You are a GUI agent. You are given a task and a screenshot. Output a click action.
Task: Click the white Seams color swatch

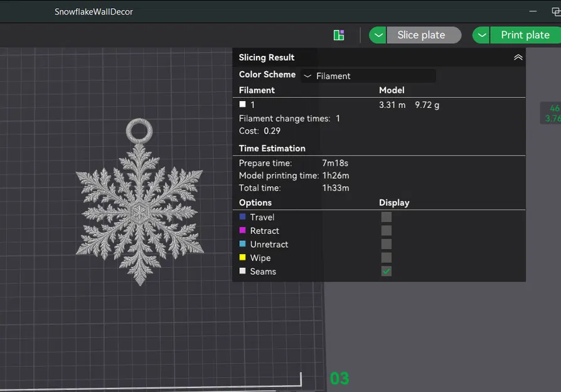point(243,271)
